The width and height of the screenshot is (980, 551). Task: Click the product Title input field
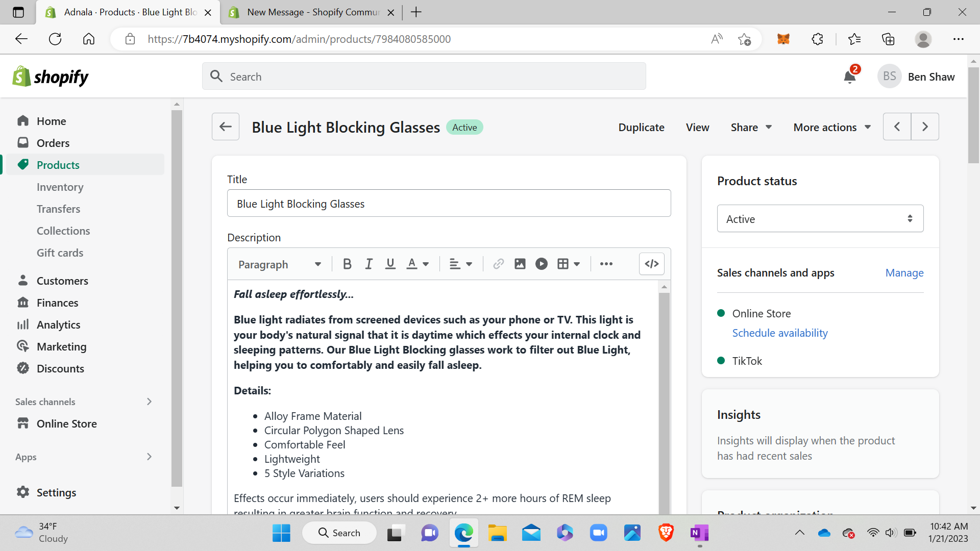449,204
